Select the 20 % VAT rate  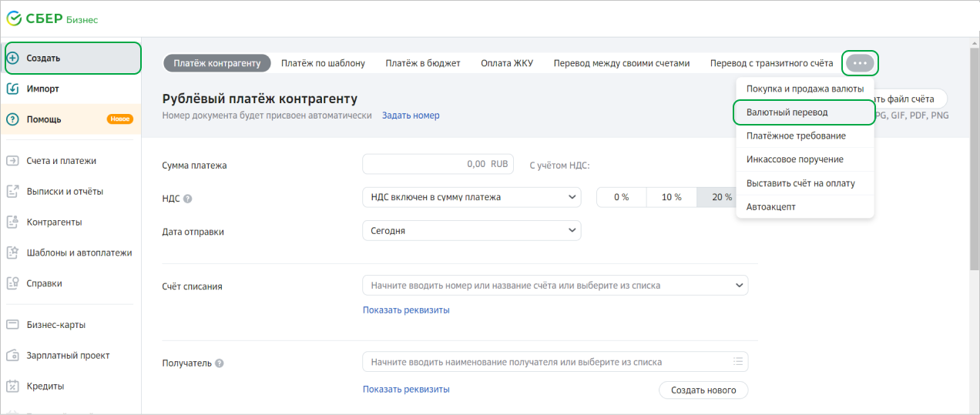[721, 197]
